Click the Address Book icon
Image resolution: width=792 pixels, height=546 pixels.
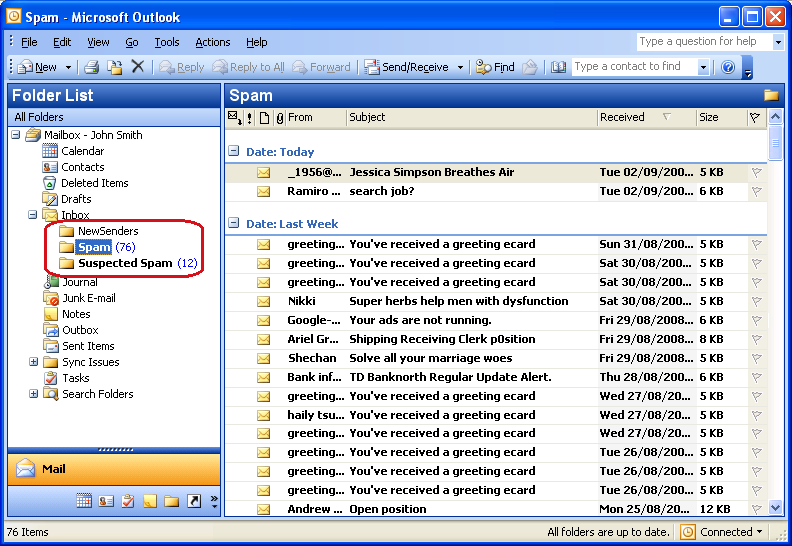(558, 67)
